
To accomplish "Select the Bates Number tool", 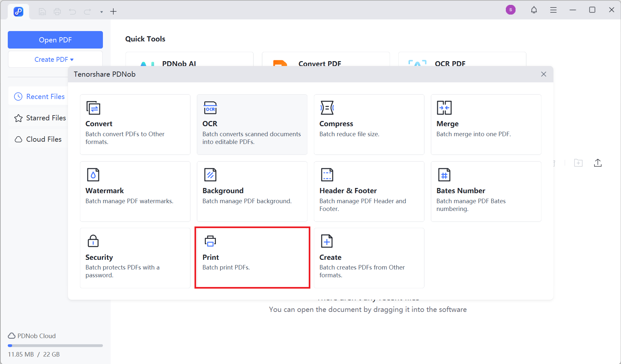I will click(486, 192).
